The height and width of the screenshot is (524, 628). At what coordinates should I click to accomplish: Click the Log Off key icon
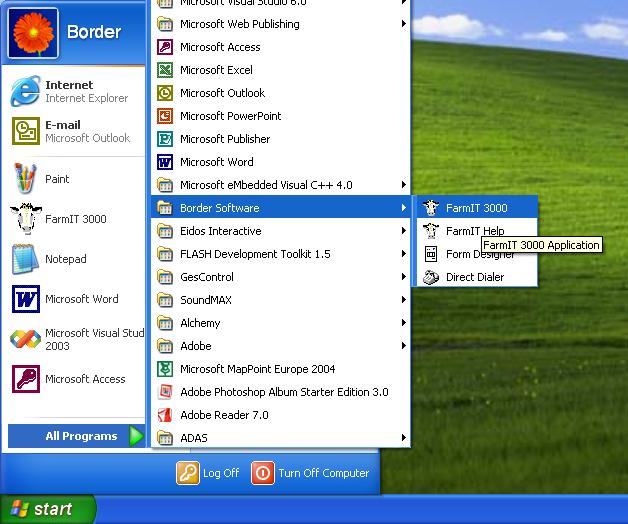coord(187,473)
